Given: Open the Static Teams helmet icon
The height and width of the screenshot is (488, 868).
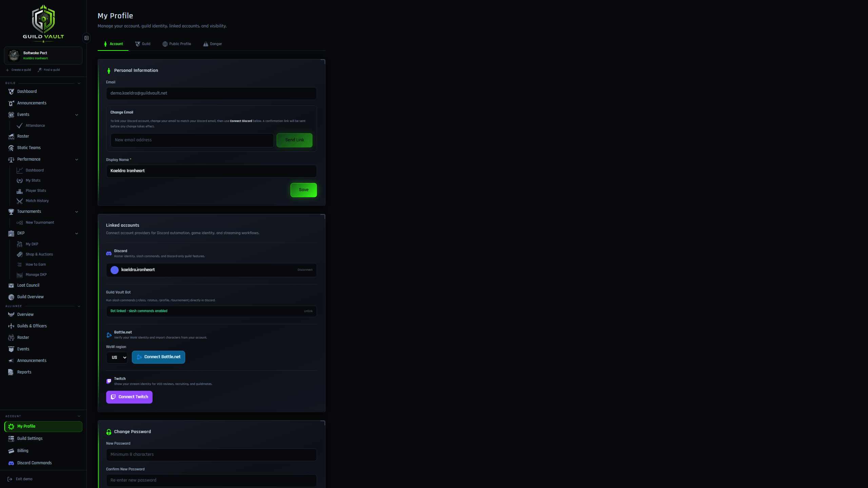Looking at the screenshot, I should click(11, 148).
